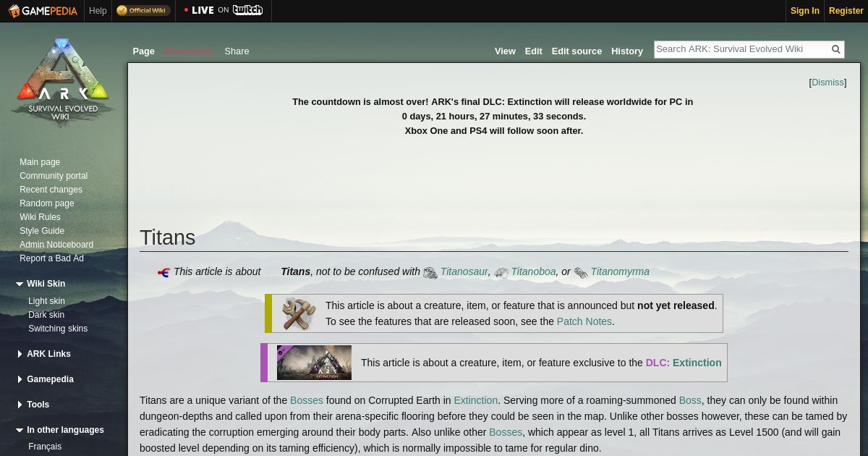
Task: Open the History tab
Action: pyautogui.click(x=627, y=51)
